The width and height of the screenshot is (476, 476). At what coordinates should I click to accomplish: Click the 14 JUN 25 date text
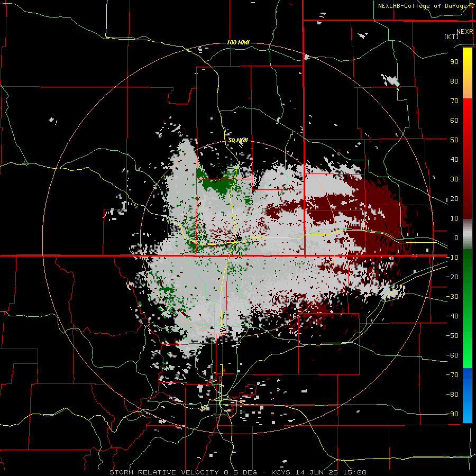point(317,472)
